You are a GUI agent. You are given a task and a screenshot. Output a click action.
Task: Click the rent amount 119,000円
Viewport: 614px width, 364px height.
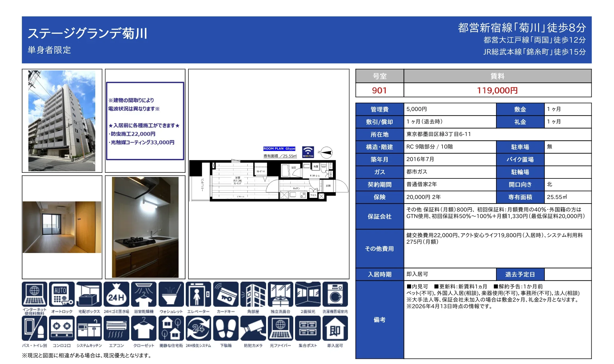point(497,90)
